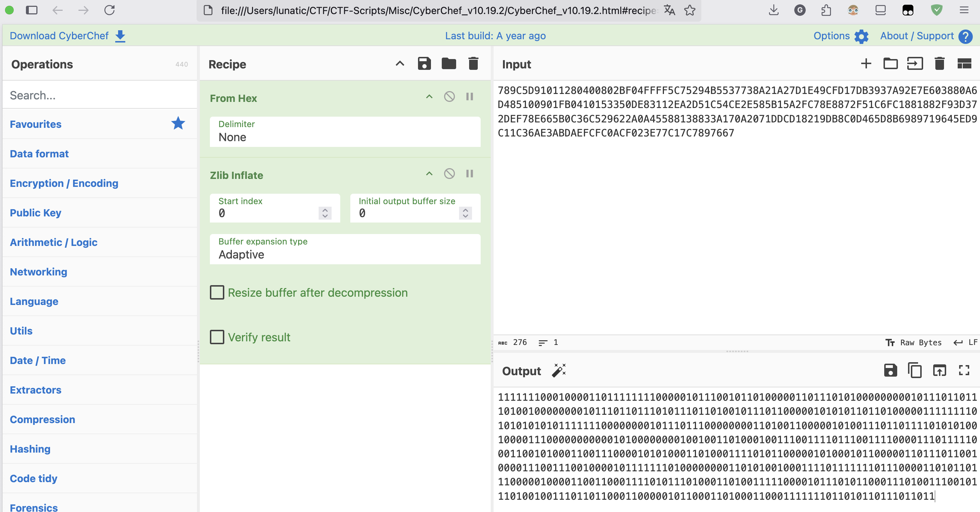Toggle the browser sidebar
980x512 pixels.
click(32, 10)
